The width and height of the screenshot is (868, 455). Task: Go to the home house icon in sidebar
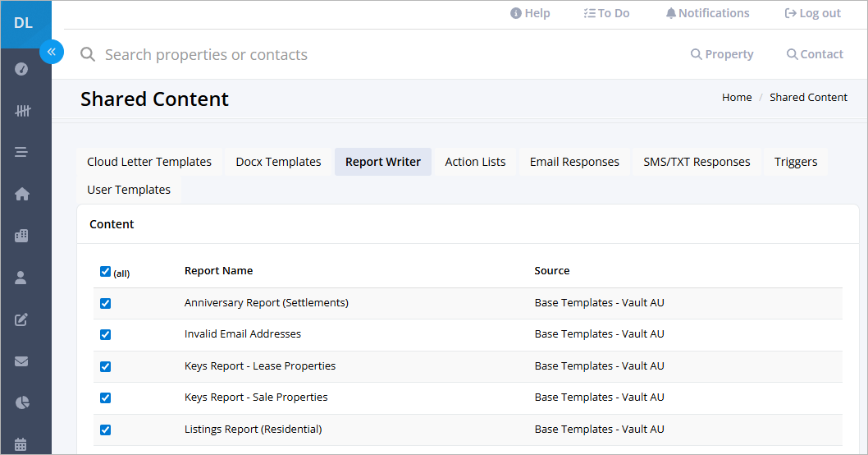[x=21, y=194]
